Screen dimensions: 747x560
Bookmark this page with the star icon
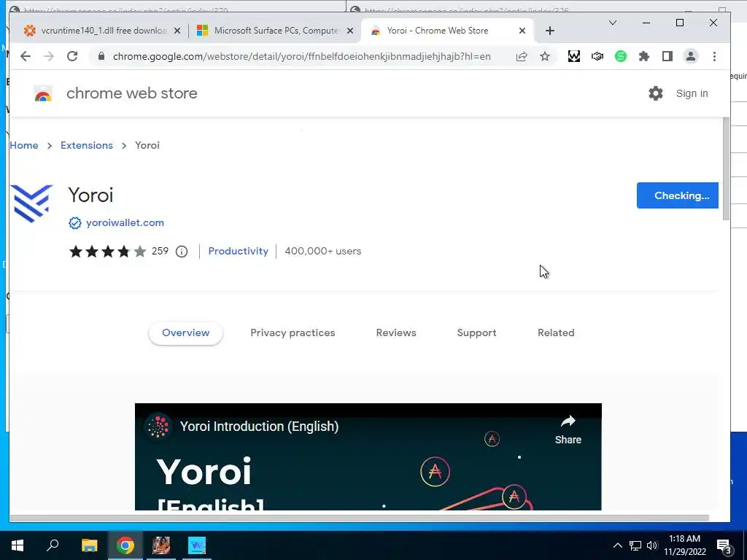[545, 56]
